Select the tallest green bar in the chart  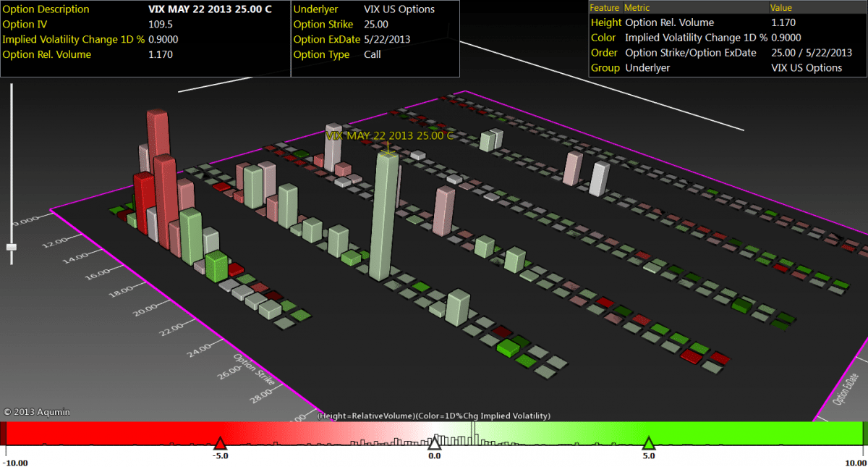[384, 217]
